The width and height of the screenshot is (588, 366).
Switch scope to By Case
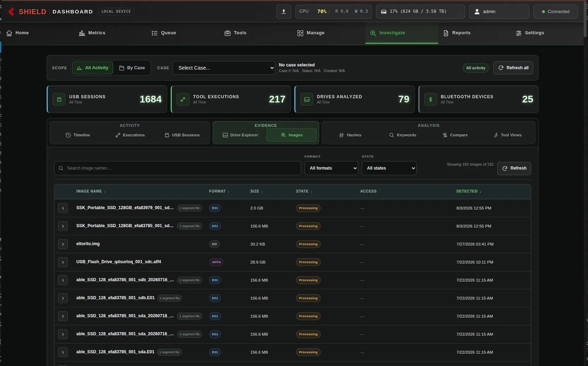click(132, 68)
